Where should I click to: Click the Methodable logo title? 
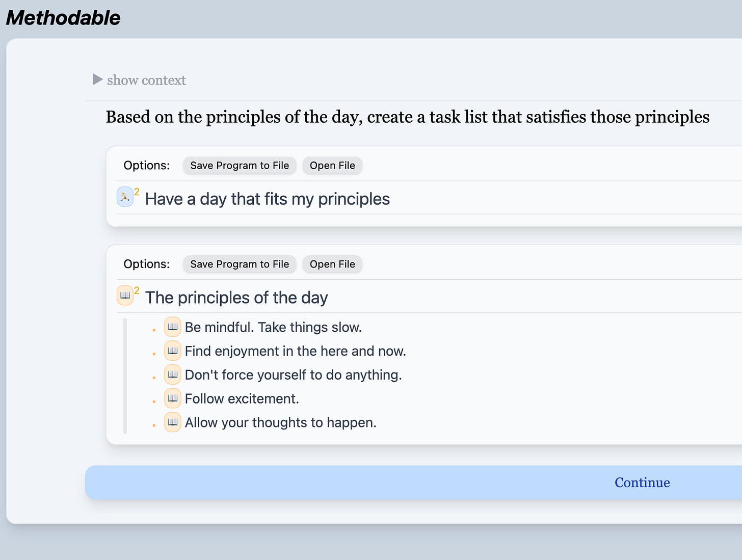(x=63, y=18)
